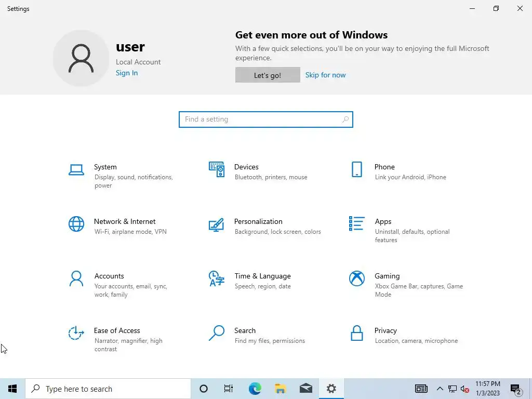Open the Network & Internet globe icon

[x=76, y=224]
